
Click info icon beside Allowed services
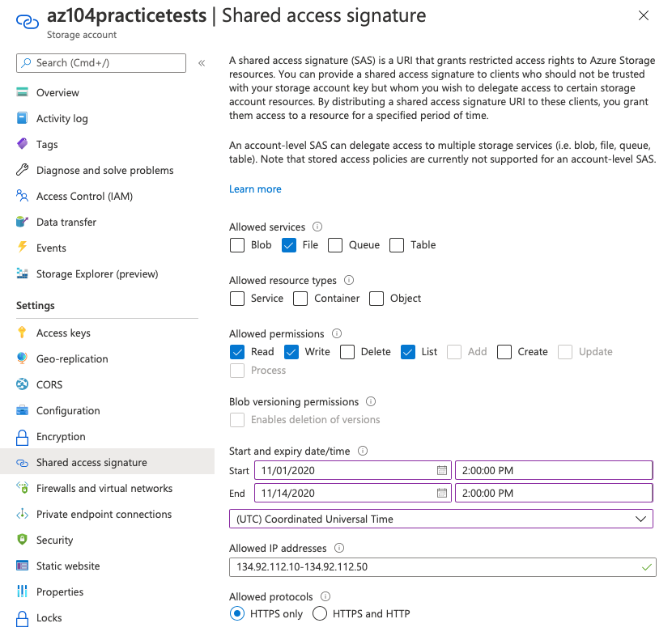pyautogui.click(x=317, y=227)
